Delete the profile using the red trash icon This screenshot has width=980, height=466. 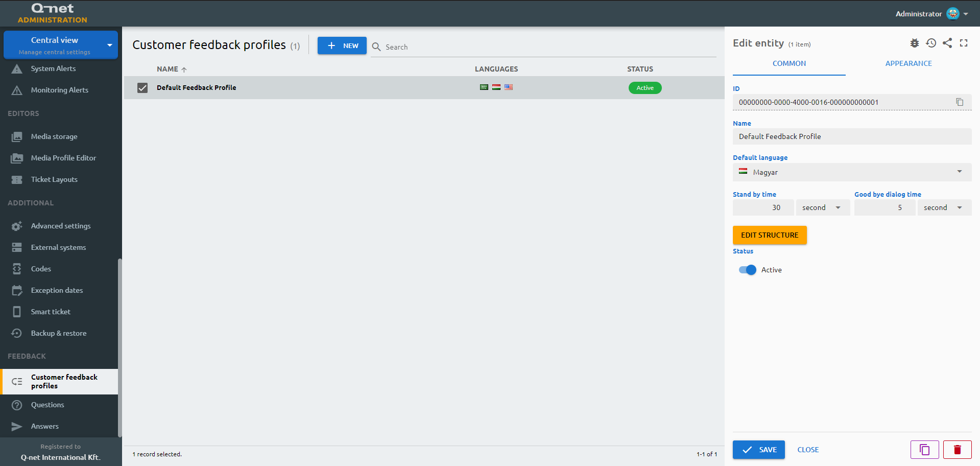pos(957,450)
